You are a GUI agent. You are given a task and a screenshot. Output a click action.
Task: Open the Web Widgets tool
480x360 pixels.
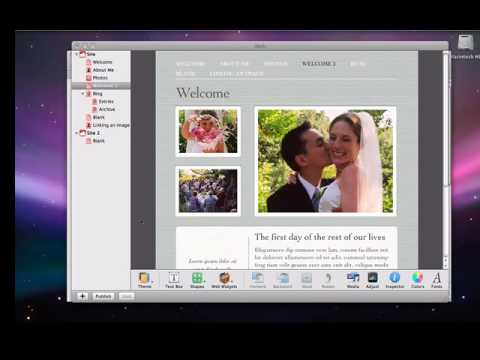pyautogui.click(x=224, y=280)
